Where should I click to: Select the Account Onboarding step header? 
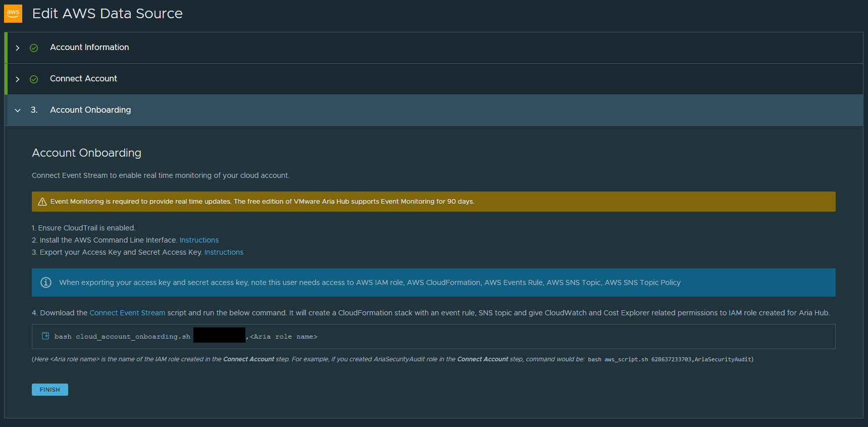click(x=90, y=110)
